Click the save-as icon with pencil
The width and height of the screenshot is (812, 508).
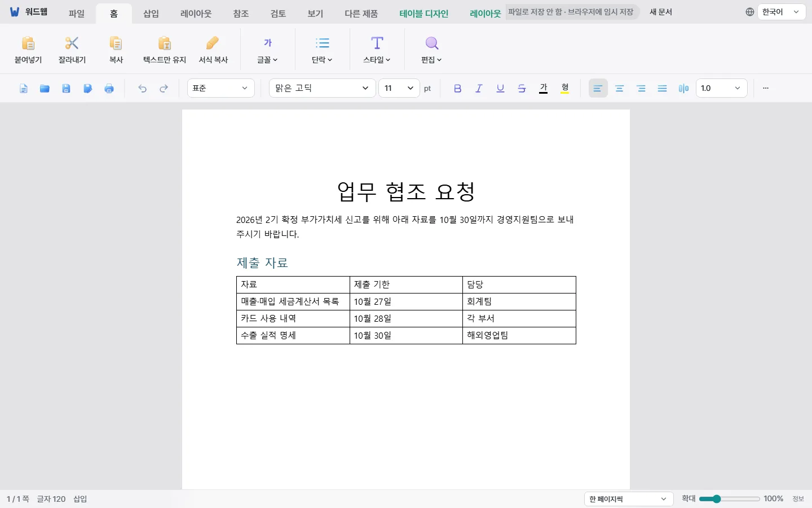[x=87, y=89]
